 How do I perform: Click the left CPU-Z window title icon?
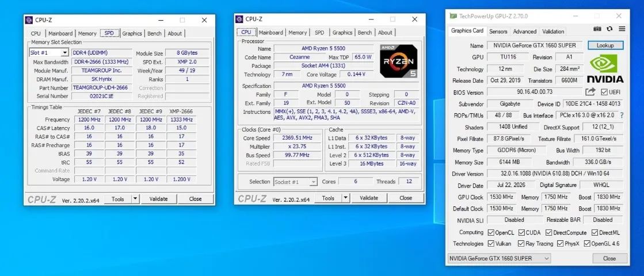point(29,20)
